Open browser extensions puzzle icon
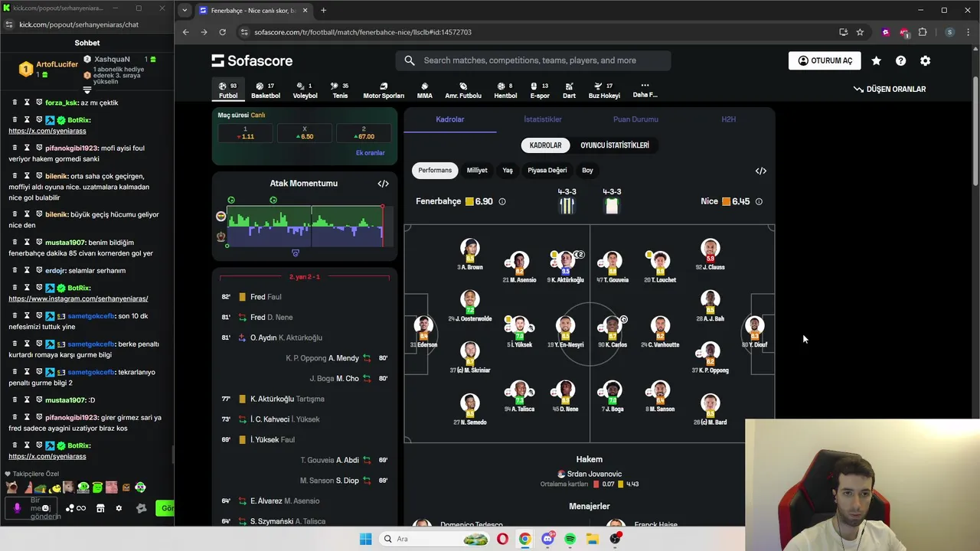 tap(922, 32)
